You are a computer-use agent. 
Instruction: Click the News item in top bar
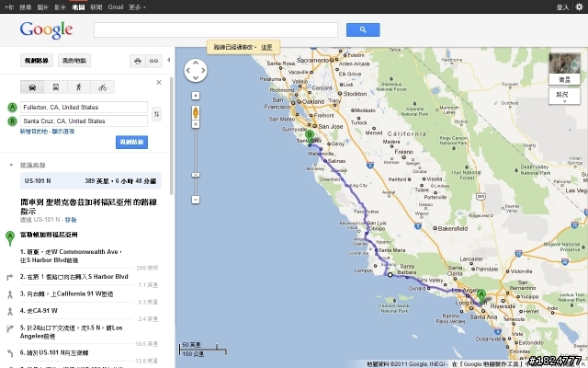click(x=96, y=6)
